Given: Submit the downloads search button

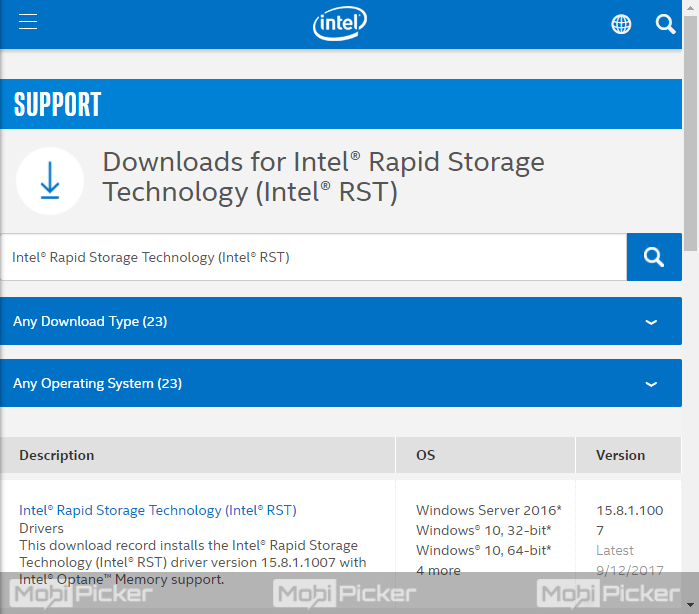Looking at the screenshot, I should [x=654, y=257].
